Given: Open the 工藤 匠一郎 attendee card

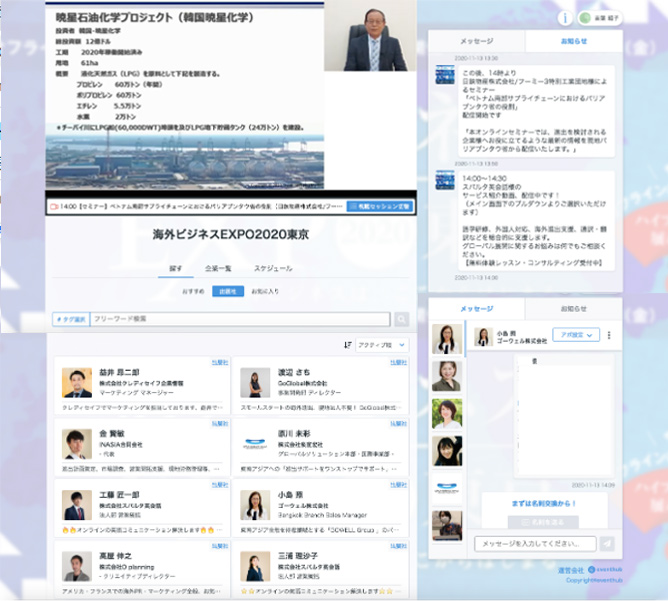Looking at the screenshot, I should click(x=142, y=508).
